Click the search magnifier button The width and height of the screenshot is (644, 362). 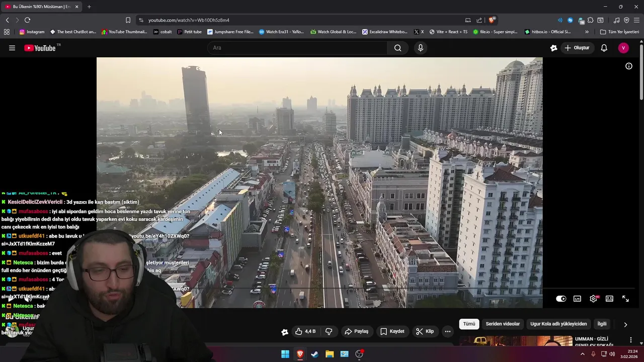point(397,48)
